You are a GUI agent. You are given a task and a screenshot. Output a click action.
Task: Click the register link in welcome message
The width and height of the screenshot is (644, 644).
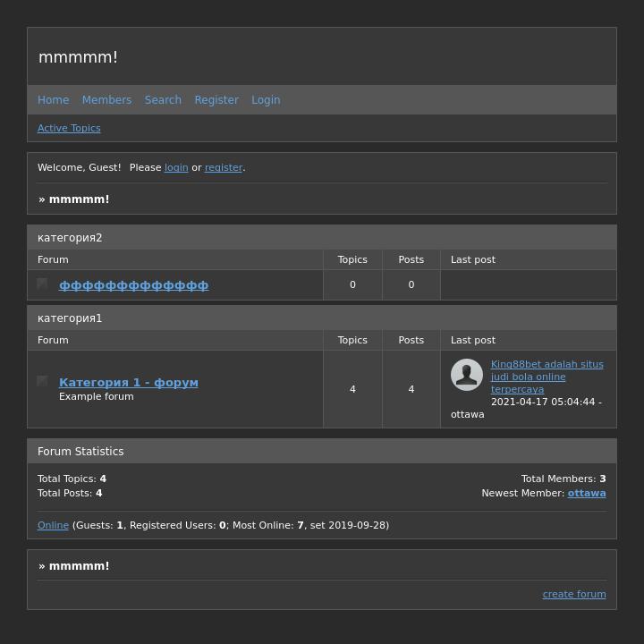tap(224, 167)
